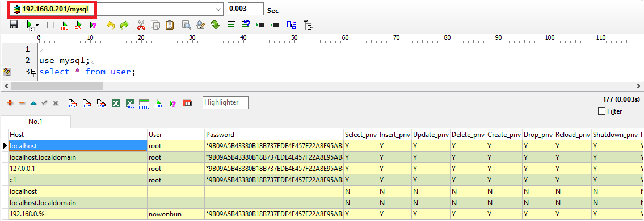Paste from the clipboard icon
This screenshot has width=644, height=221.
click(x=169, y=25)
